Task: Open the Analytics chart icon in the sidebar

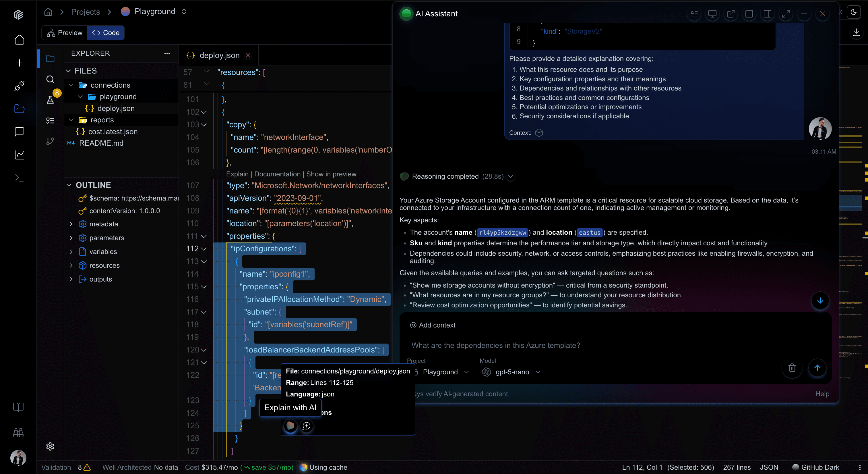Action: pos(19,155)
